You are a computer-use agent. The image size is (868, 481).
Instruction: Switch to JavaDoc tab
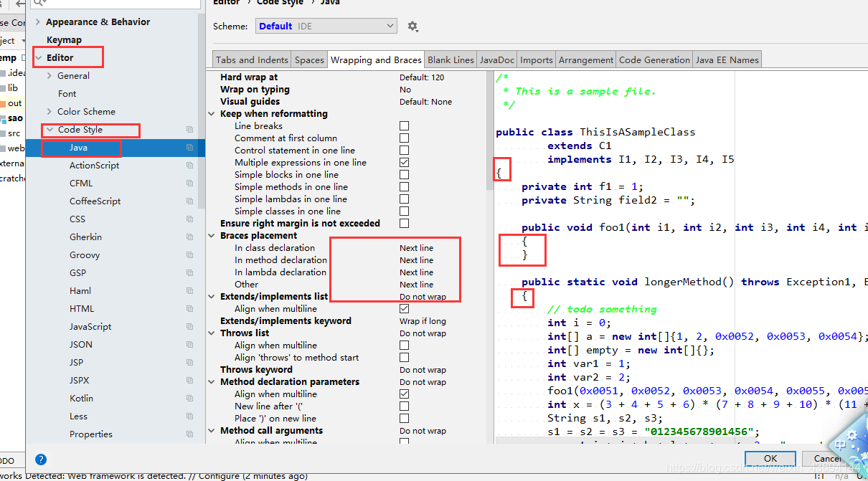tap(497, 60)
